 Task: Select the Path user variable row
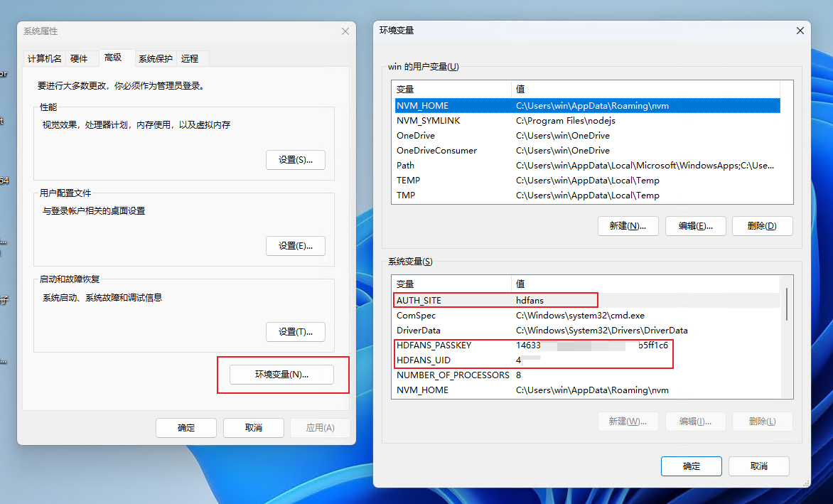[x=406, y=166]
